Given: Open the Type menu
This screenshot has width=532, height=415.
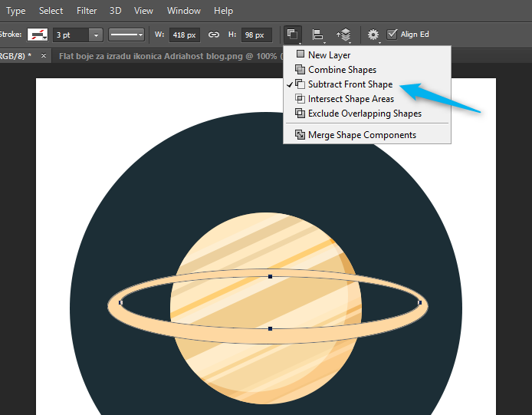Looking at the screenshot, I should [x=15, y=11].
